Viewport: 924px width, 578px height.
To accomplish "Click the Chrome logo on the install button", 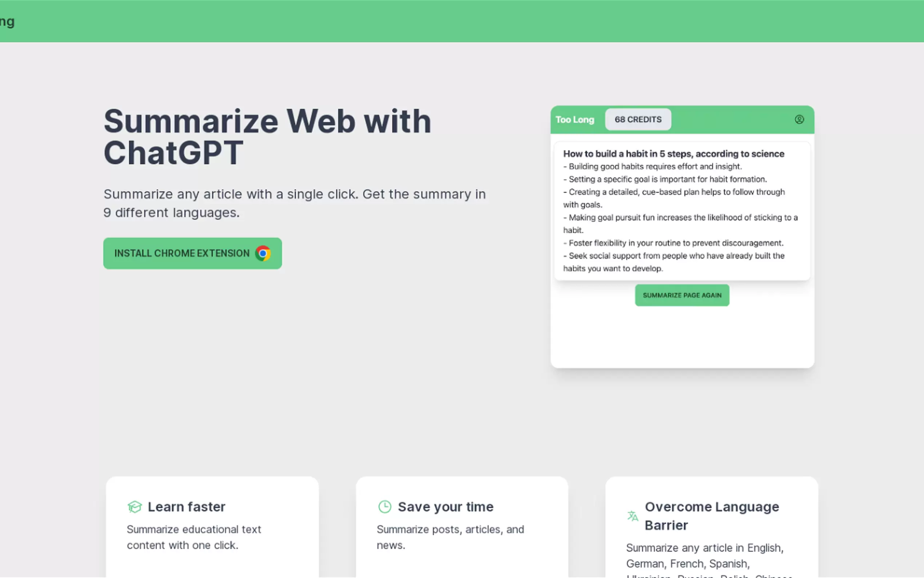I will coord(262,253).
